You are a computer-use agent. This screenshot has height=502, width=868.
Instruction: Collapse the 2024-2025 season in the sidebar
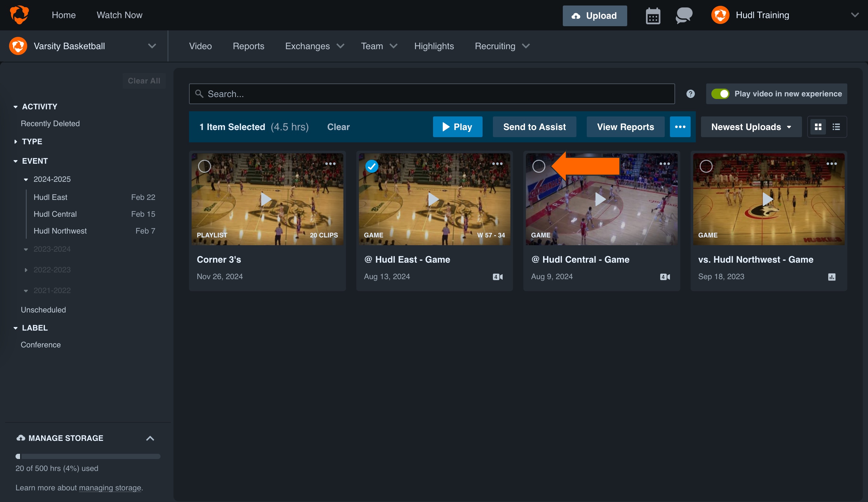click(x=26, y=179)
